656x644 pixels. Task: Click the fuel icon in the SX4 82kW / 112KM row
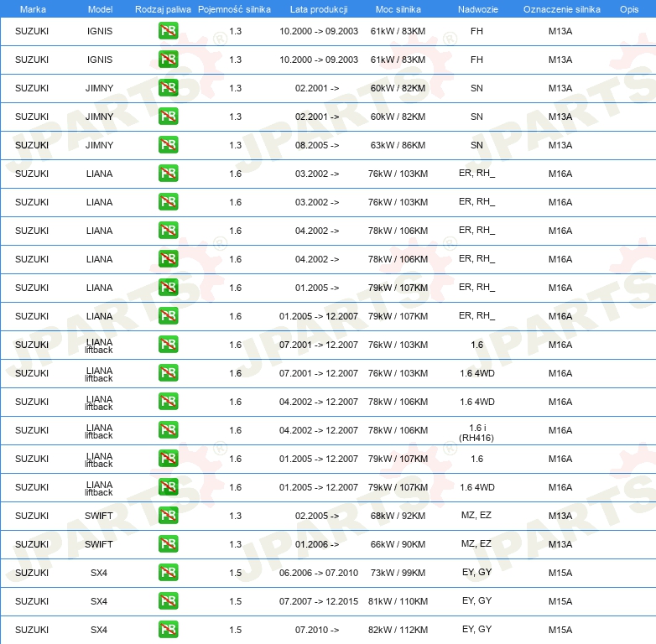(168, 629)
